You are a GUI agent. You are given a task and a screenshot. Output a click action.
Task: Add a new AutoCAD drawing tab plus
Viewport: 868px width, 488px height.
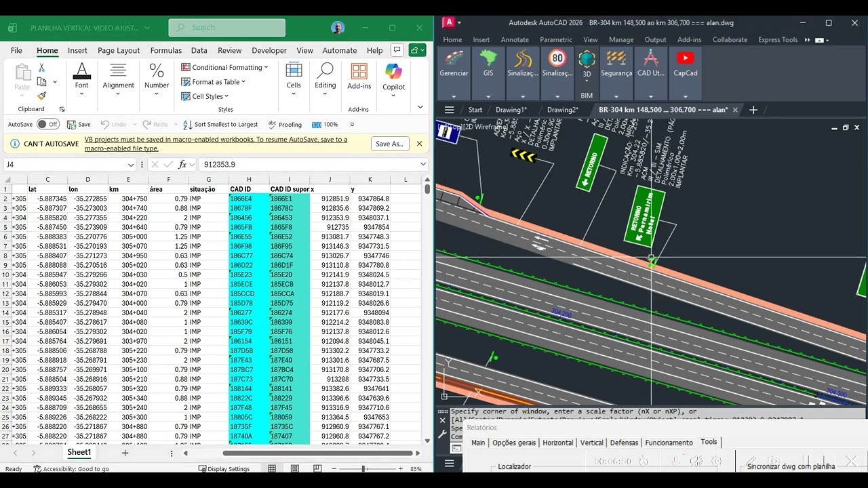(753, 110)
